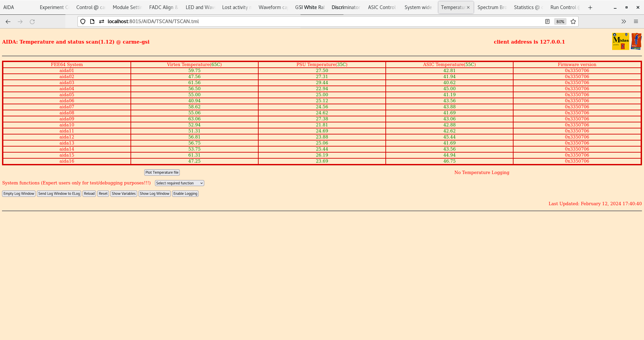Click the aida01 row label
This screenshot has width=644, height=340.
click(x=67, y=70)
